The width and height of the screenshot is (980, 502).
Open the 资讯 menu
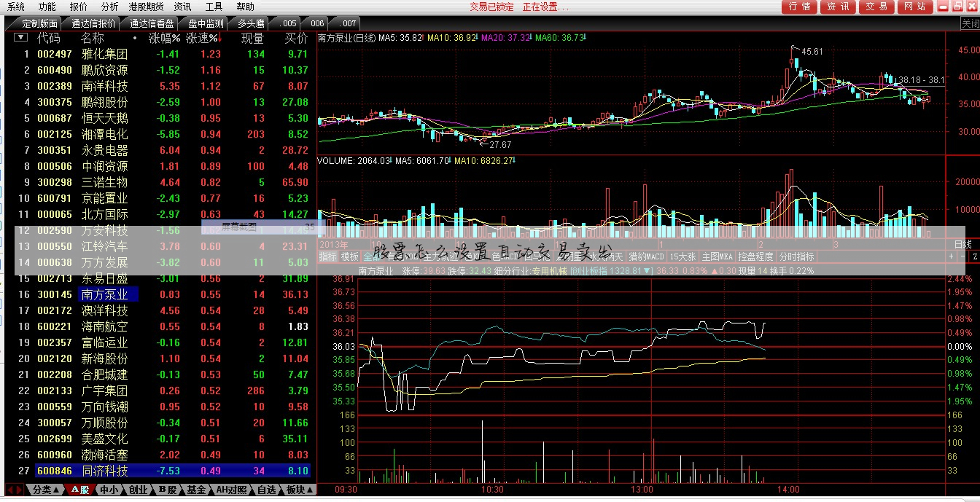click(x=182, y=7)
